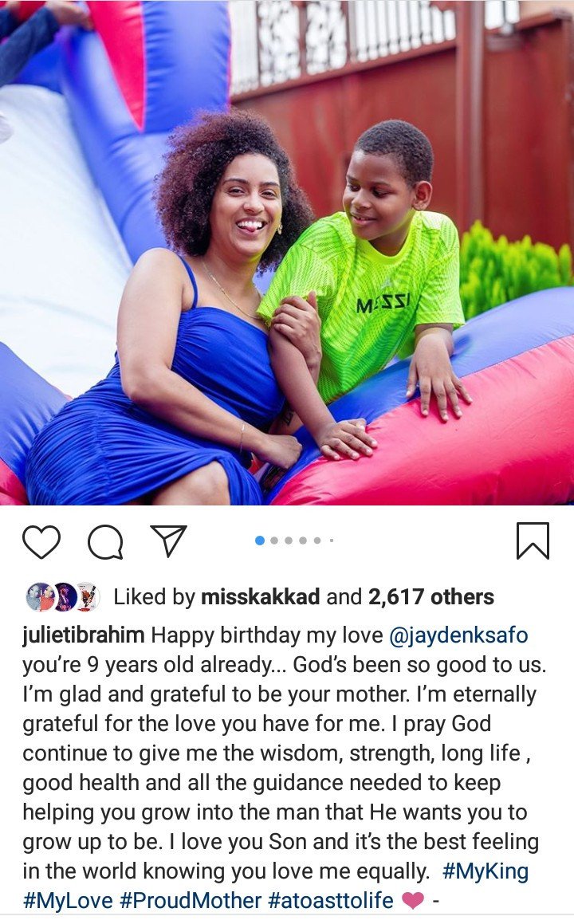Select the fifth carousel dot
This screenshot has height=924, width=574.
tap(317, 541)
